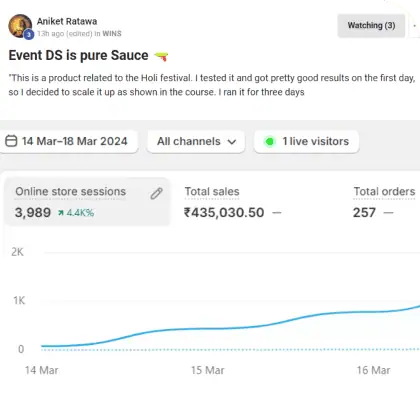
Task: Toggle the Watching (3) button
Action: (371, 26)
